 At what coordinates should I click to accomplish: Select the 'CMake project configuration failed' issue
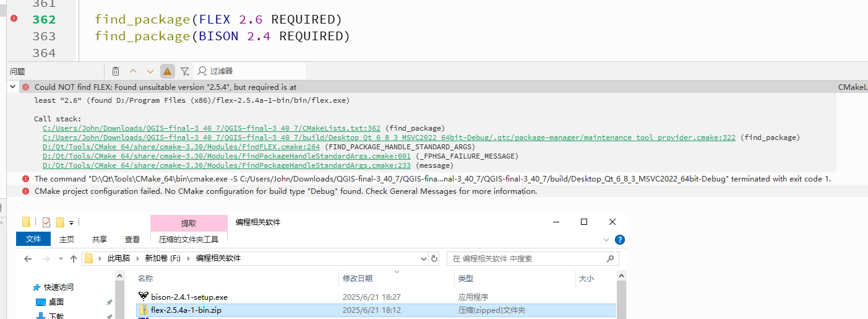tap(286, 191)
